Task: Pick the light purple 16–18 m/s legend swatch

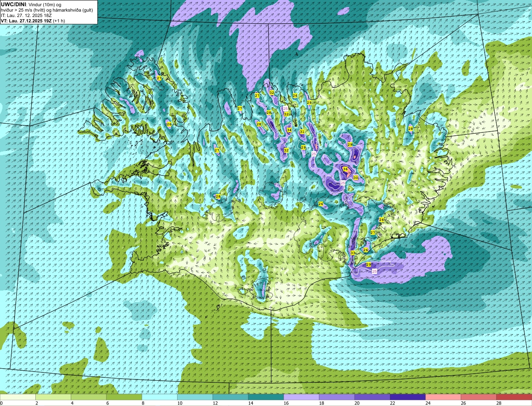Action: [301, 397]
